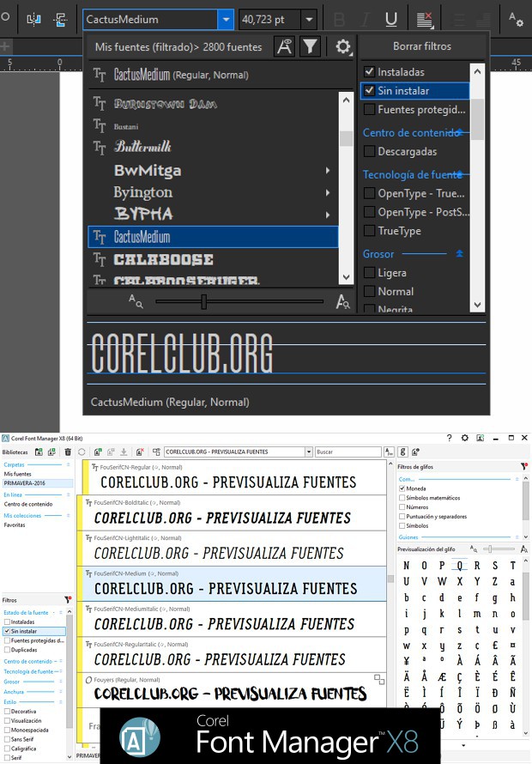
Task: Select the FouSerifCN-Regular font preview
Action: click(x=234, y=477)
